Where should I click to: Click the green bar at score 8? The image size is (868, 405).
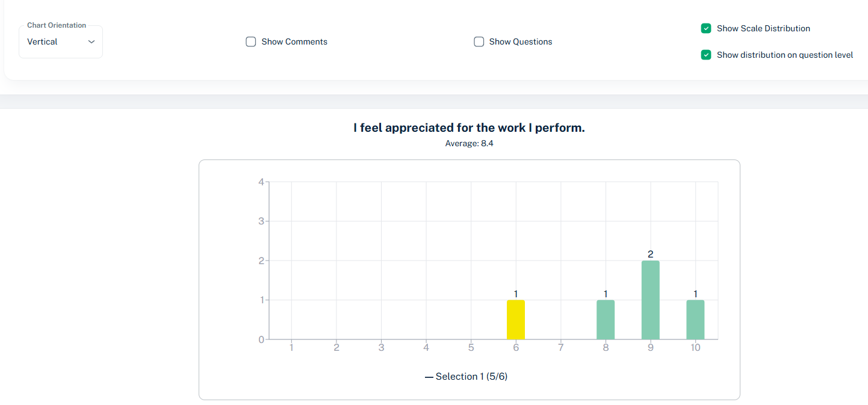(x=606, y=320)
